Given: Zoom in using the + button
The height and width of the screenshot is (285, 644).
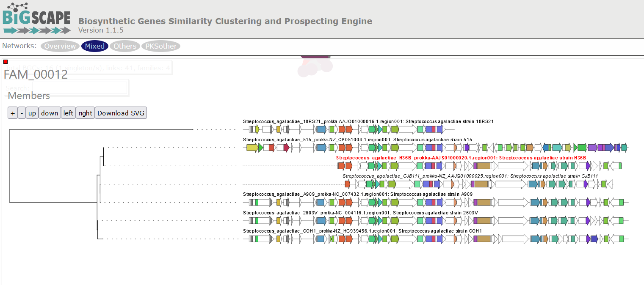Looking at the screenshot, I should coord(12,113).
